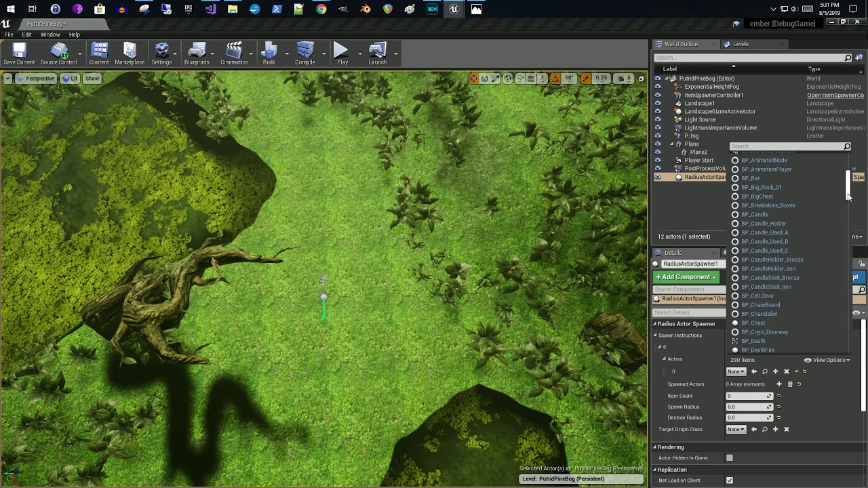Add element to Spawned Actors array

(778, 384)
